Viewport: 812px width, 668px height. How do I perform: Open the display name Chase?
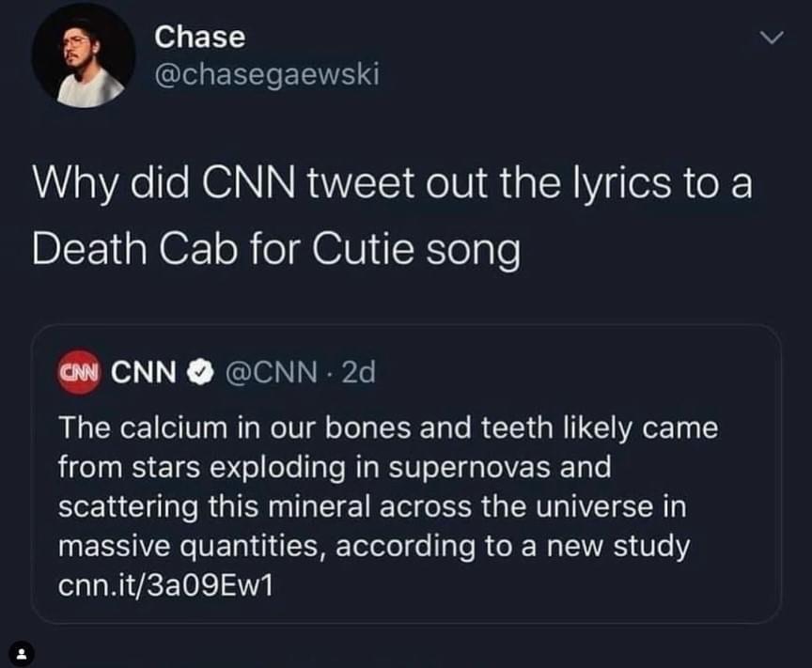point(199,38)
